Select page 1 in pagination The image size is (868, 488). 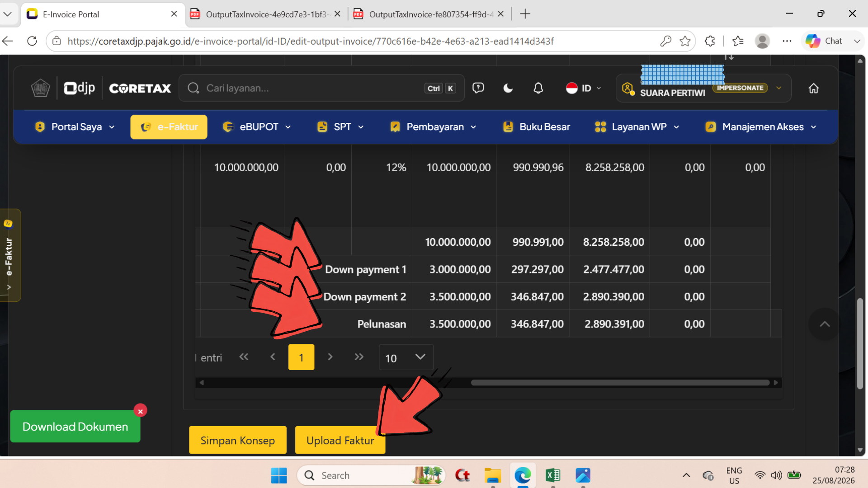pyautogui.click(x=301, y=357)
